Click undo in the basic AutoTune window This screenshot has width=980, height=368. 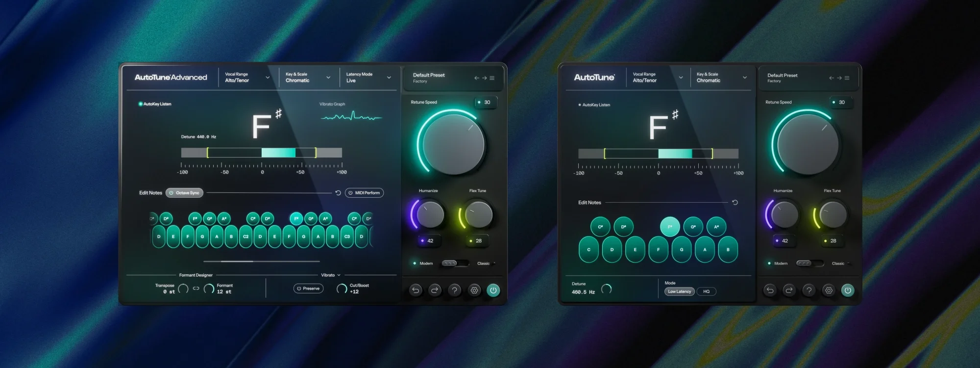(770, 290)
